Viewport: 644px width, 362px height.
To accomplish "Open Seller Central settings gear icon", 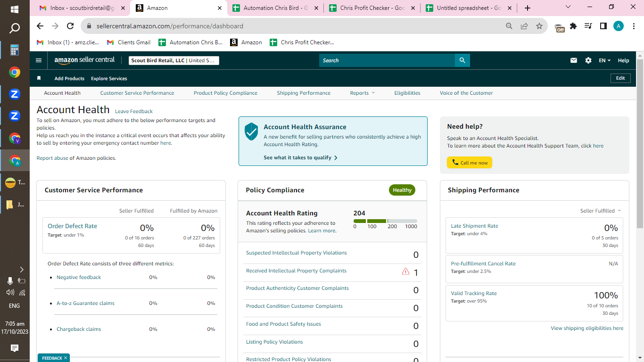I will coord(588,60).
